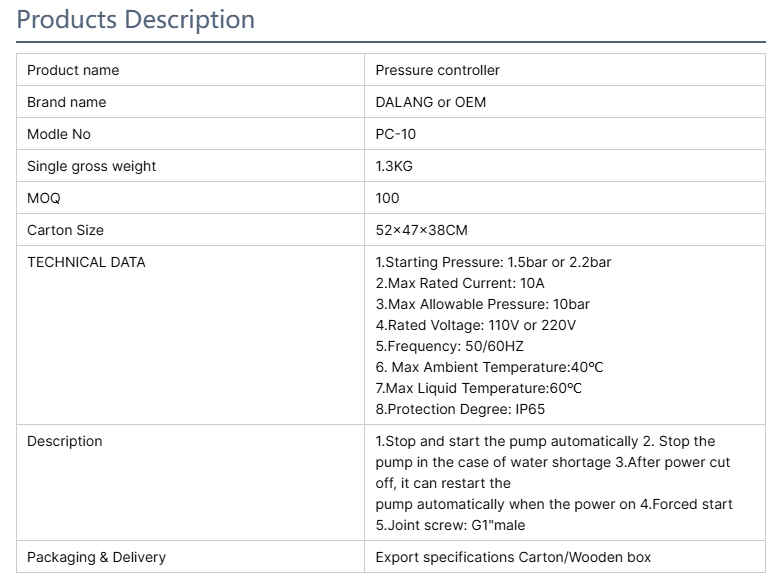Click the Carton Size label
Viewport: 783px width, 585px height.
click(x=65, y=230)
